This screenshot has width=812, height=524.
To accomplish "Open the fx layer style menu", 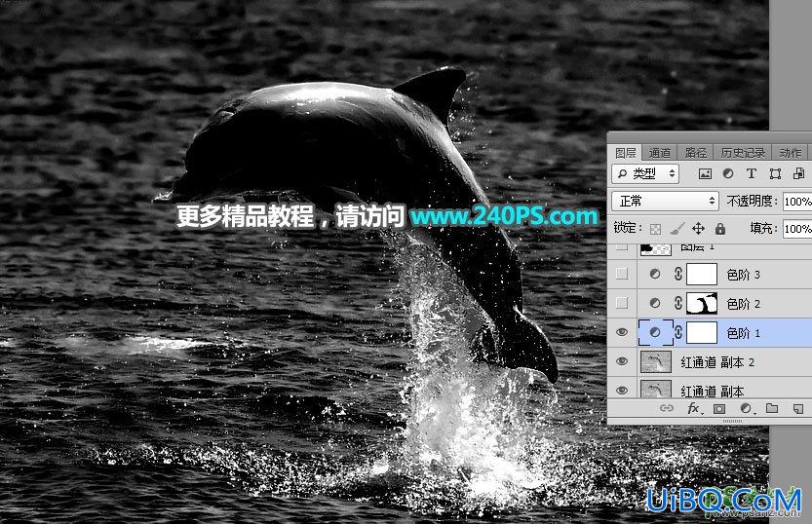I will (x=694, y=409).
